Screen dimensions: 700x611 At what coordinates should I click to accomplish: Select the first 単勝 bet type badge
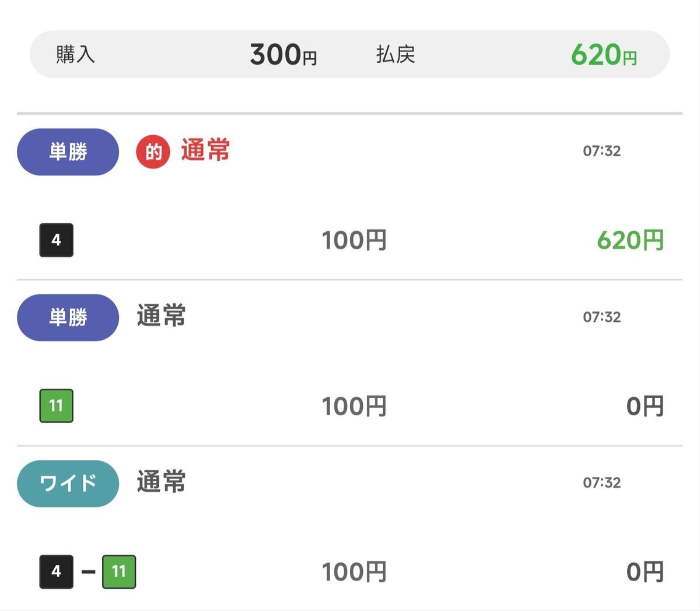(x=68, y=152)
